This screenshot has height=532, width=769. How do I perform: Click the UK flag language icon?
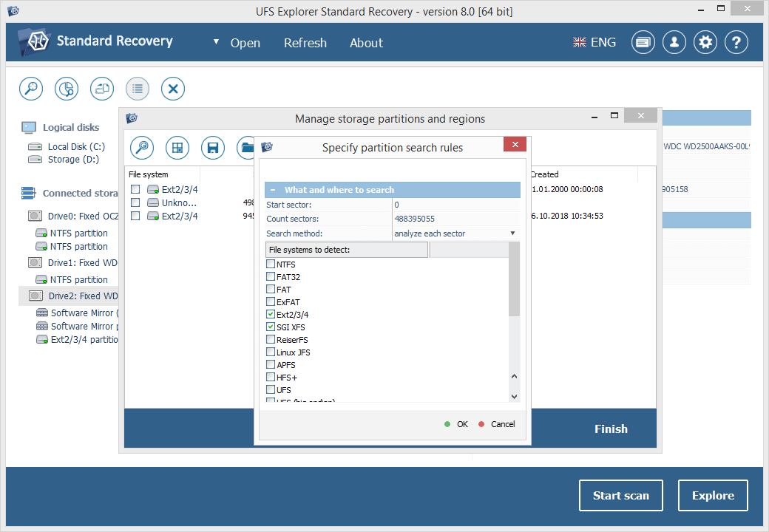[x=579, y=43]
